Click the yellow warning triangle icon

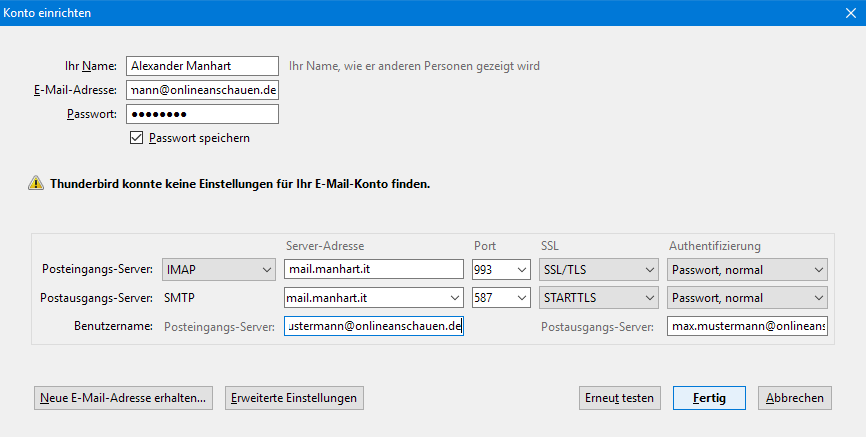pyautogui.click(x=36, y=183)
